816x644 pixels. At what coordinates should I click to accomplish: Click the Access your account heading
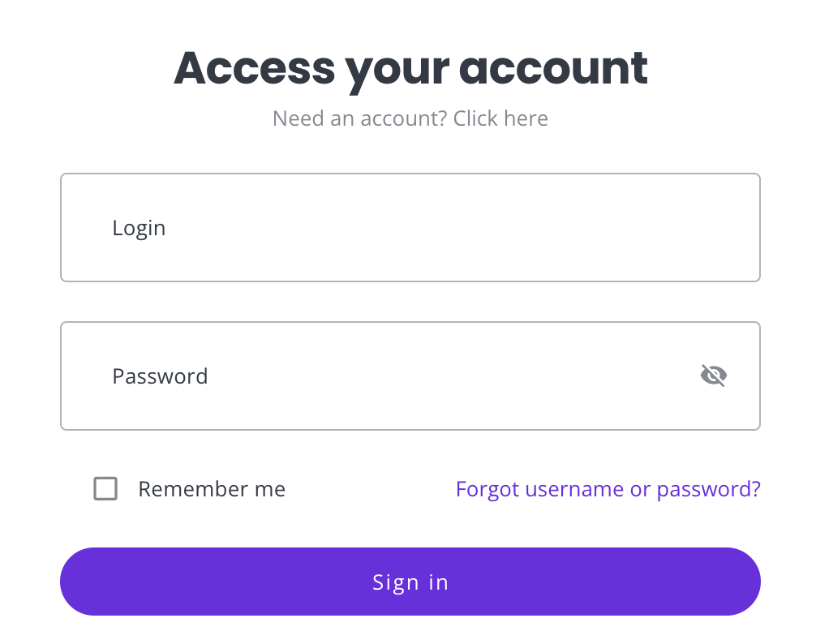coord(410,69)
